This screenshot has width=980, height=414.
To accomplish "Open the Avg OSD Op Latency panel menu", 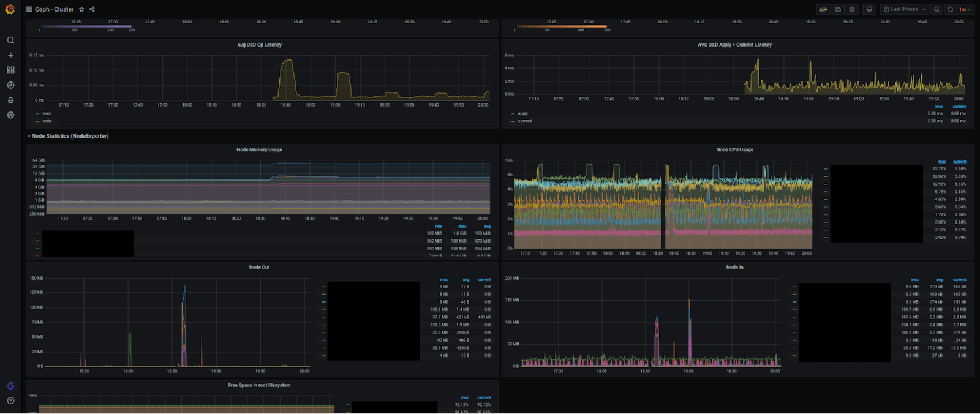I will tap(259, 45).
